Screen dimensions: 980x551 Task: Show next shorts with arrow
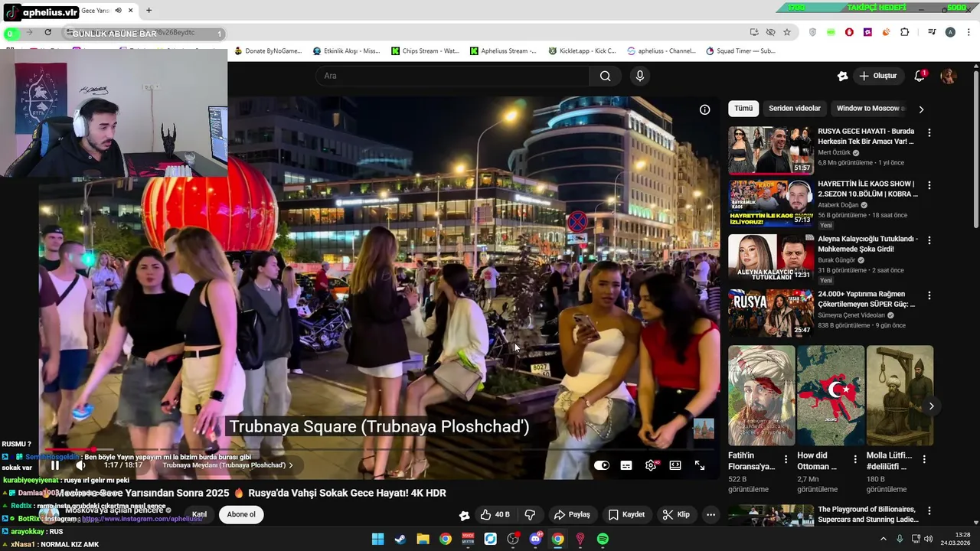point(931,406)
